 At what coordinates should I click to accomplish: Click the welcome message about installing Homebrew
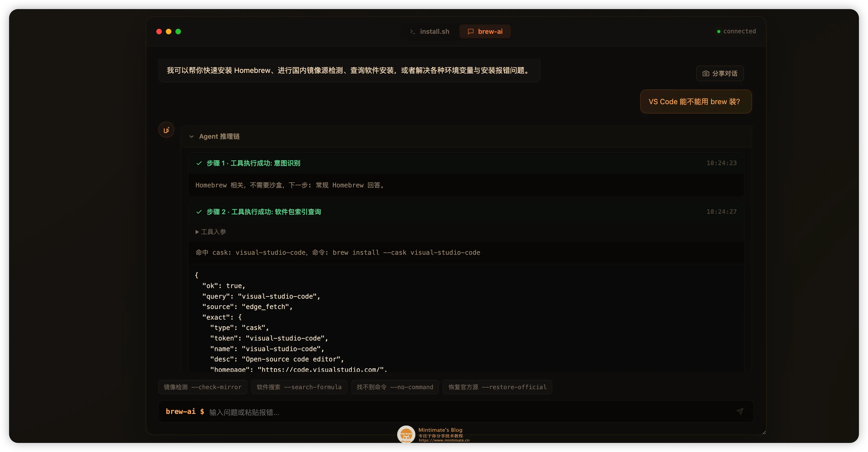tap(349, 70)
